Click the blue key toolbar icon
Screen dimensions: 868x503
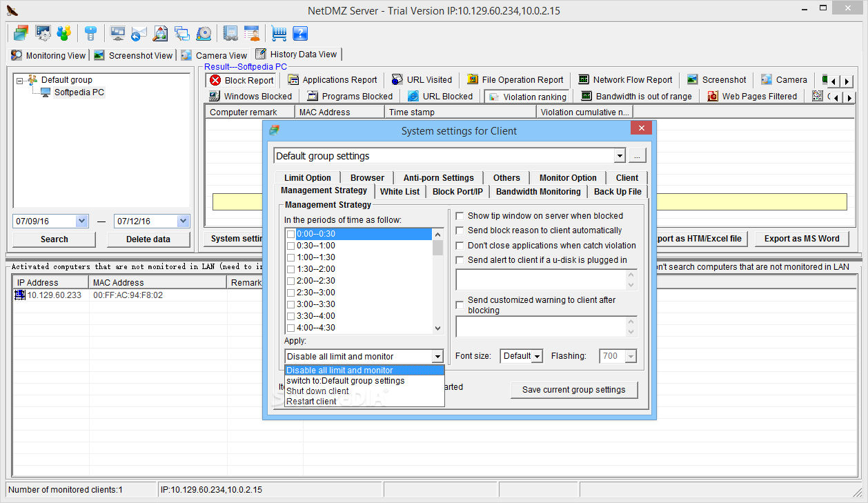[x=90, y=33]
